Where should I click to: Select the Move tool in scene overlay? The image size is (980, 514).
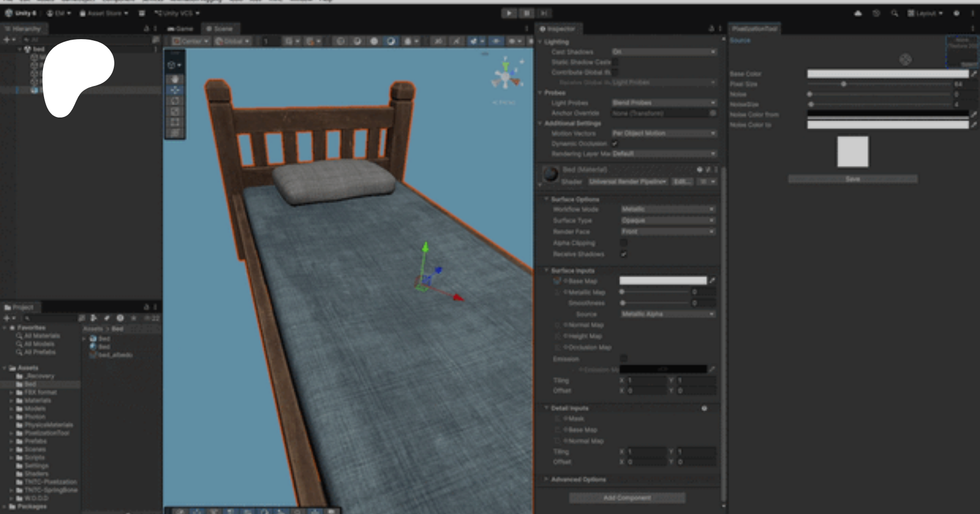pos(175,90)
